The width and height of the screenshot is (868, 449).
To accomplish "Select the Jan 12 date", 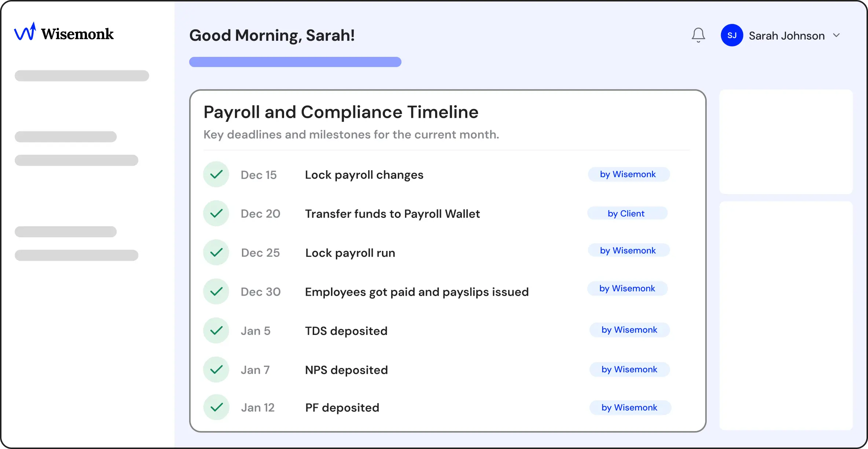I will [x=258, y=408].
